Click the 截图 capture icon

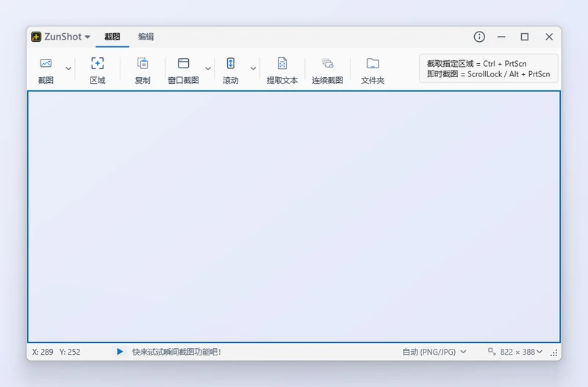coord(46,64)
